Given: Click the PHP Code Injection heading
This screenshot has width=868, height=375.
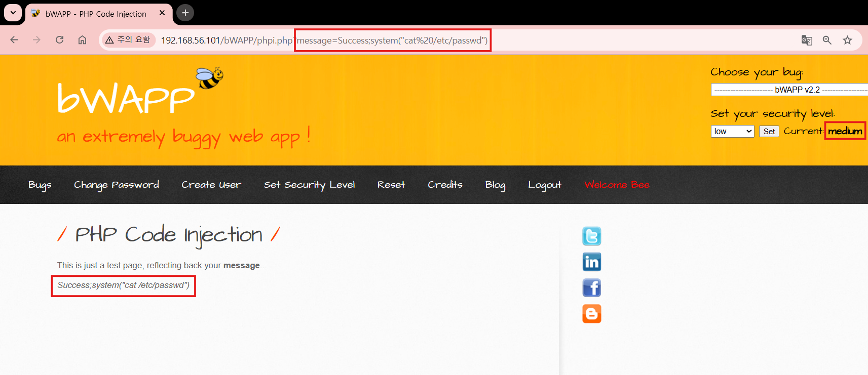Looking at the screenshot, I should (x=169, y=235).
